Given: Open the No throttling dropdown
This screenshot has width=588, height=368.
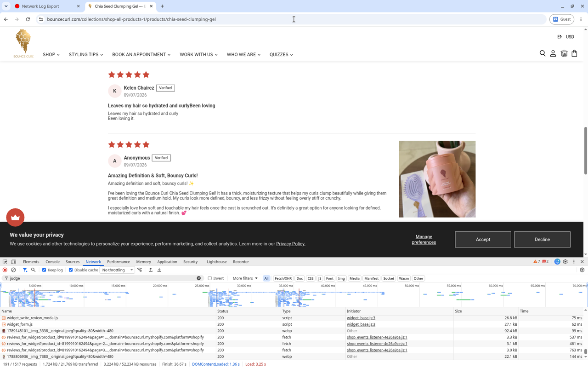Looking at the screenshot, I should click(117, 270).
